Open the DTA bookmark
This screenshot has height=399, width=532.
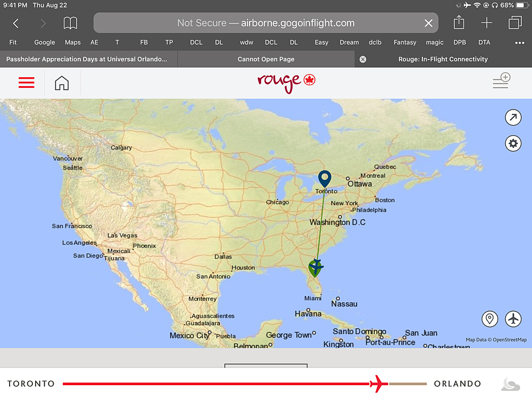(484, 43)
